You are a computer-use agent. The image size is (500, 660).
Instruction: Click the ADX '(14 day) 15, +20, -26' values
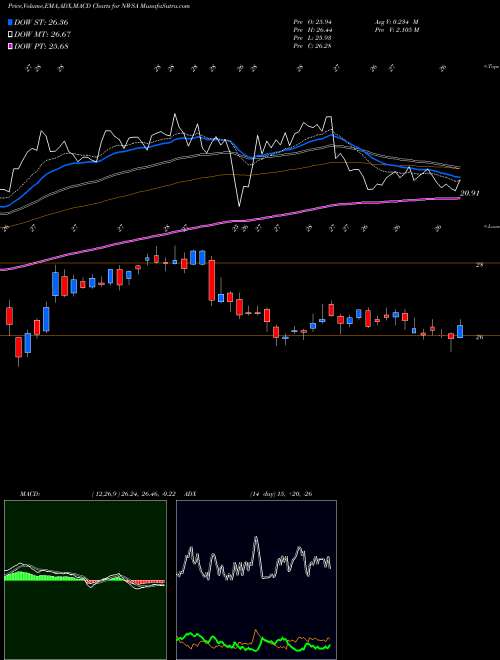click(x=281, y=493)
